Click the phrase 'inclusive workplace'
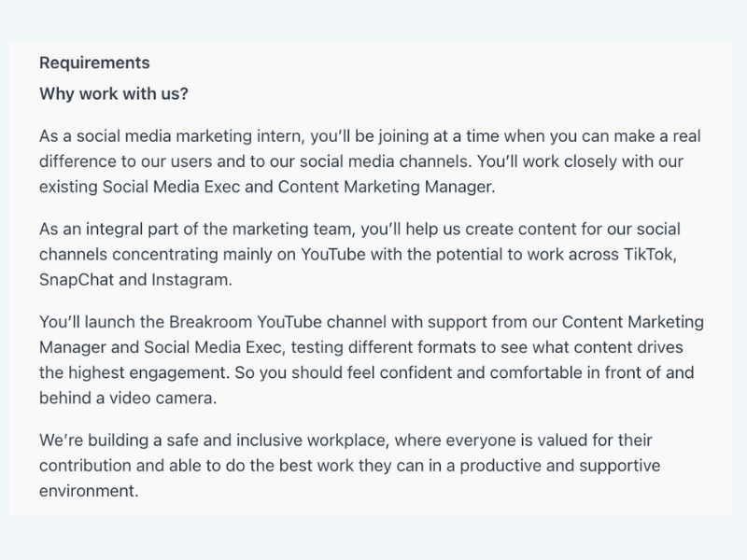This screenshot has height=560, width=747. [x=313, y=440]
